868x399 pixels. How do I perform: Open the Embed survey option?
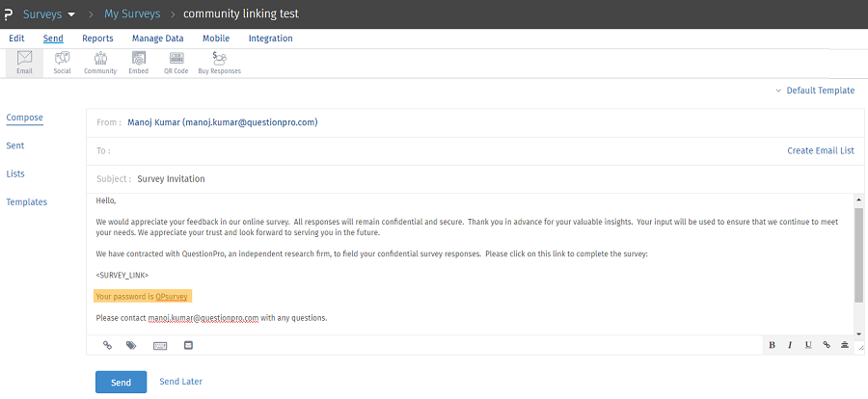[x=138, y=63]
